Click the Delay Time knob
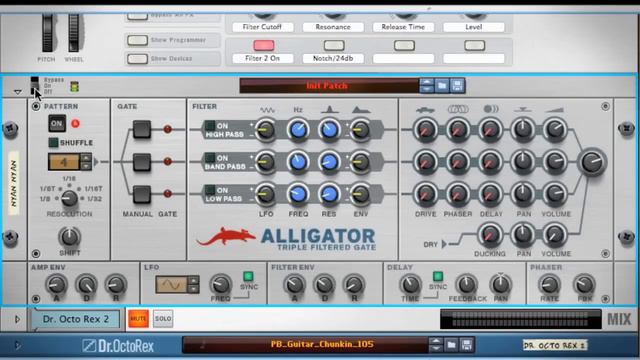The width and height of the screenshot is (640, 360). click(x=410, y=284)
